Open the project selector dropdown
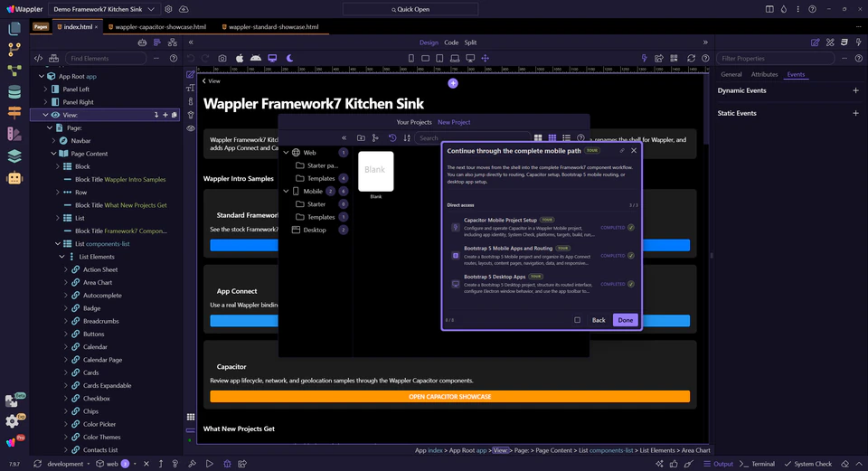Viewport: 868px width, 471px height. coord(104,9)
